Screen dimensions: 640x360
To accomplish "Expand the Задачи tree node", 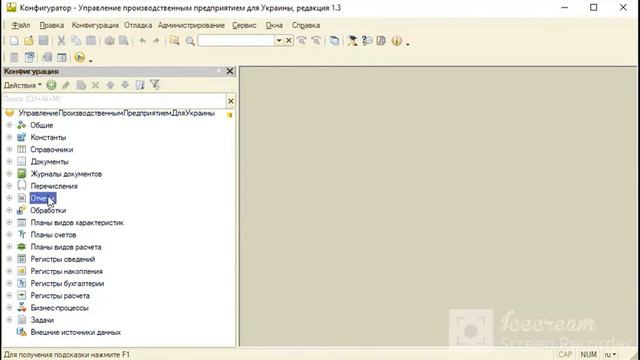I will pos(9,320).
